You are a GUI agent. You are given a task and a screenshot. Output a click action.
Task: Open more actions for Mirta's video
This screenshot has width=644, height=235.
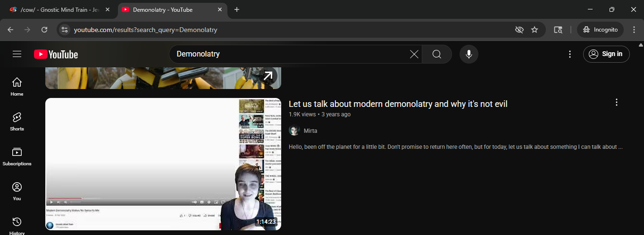pyautogui.click(x=616, y=102)
